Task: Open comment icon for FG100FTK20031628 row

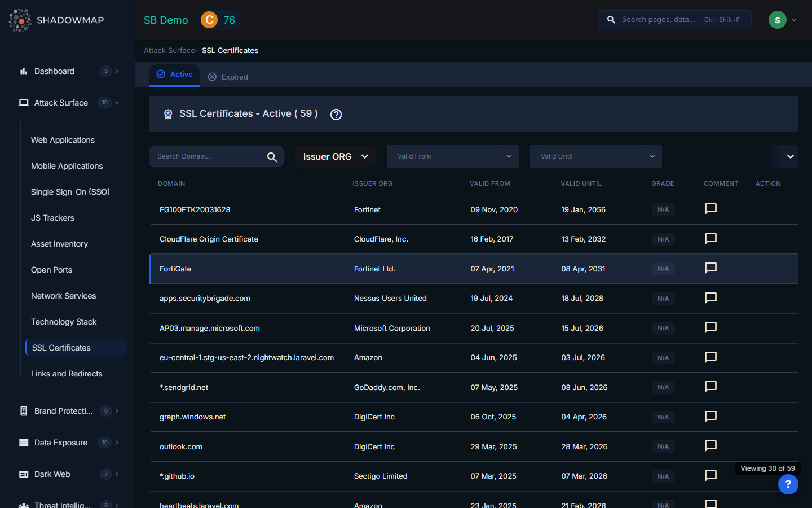Action: coord(710,209)
